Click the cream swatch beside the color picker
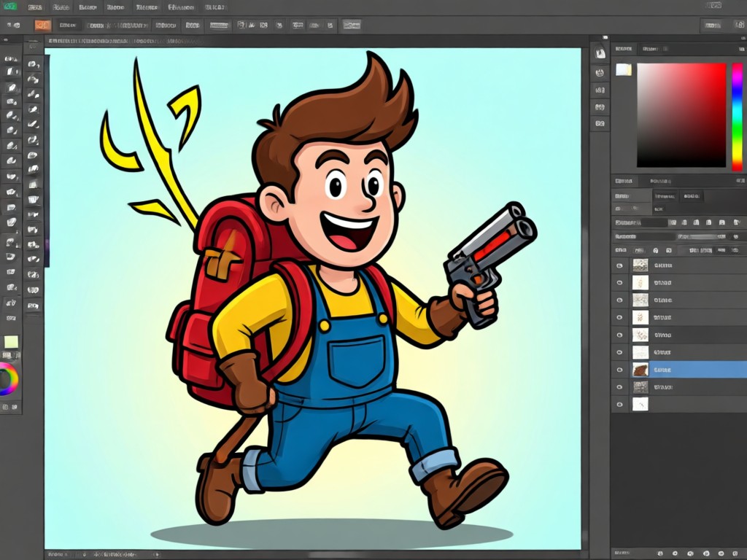Viewport: 747px width, 560px height. coord(624,70)
